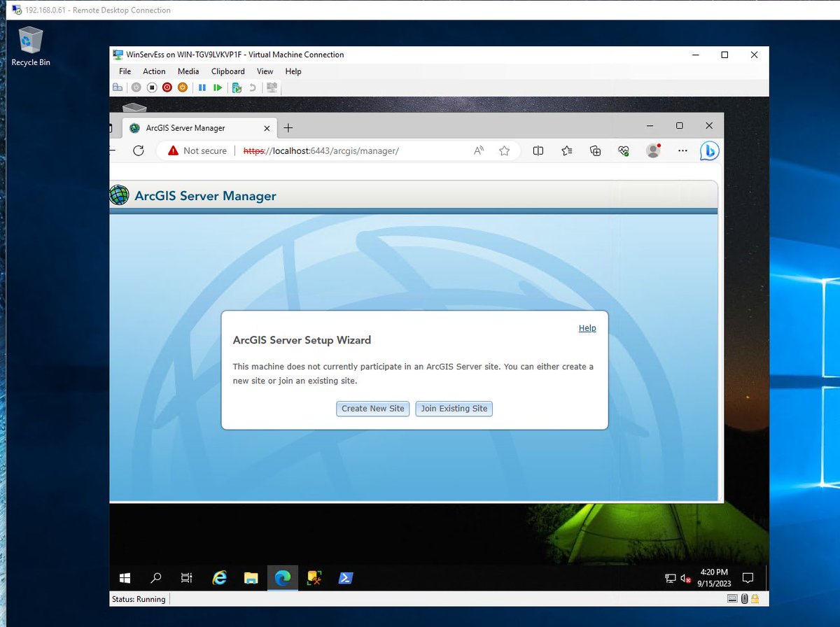Open Collections in Edge toolbar
Image resolution: width=840 pixels, height=627 pixels.
[x=596, y=150]
